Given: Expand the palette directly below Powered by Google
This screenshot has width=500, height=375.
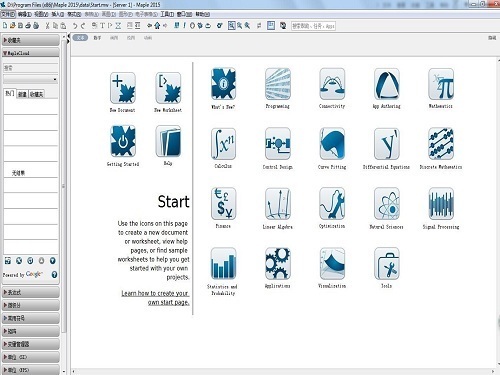Looking at the screenshot, I should click(31, 292).
